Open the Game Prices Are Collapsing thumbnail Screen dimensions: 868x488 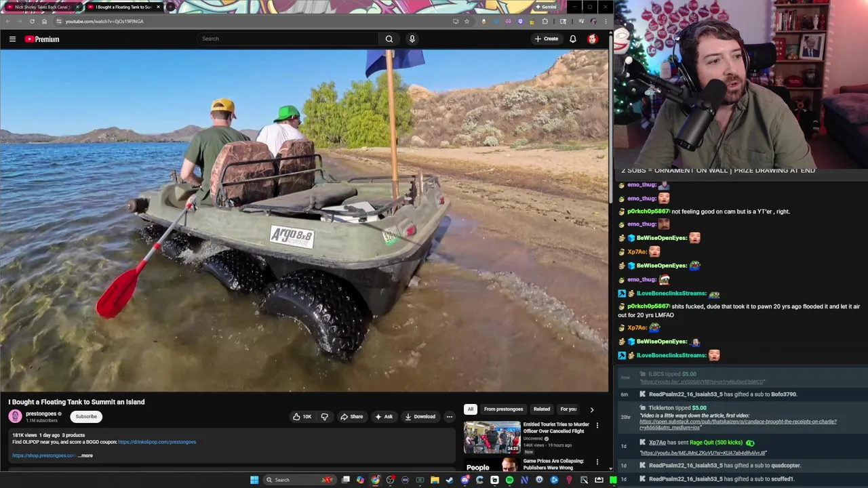coord(492,464)
